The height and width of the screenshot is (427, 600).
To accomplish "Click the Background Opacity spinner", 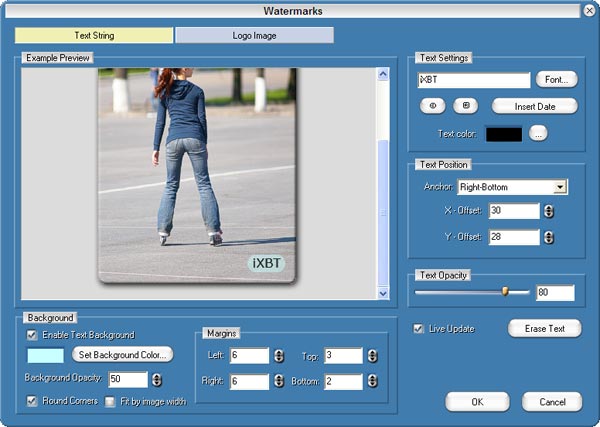I will click(157, 379).
